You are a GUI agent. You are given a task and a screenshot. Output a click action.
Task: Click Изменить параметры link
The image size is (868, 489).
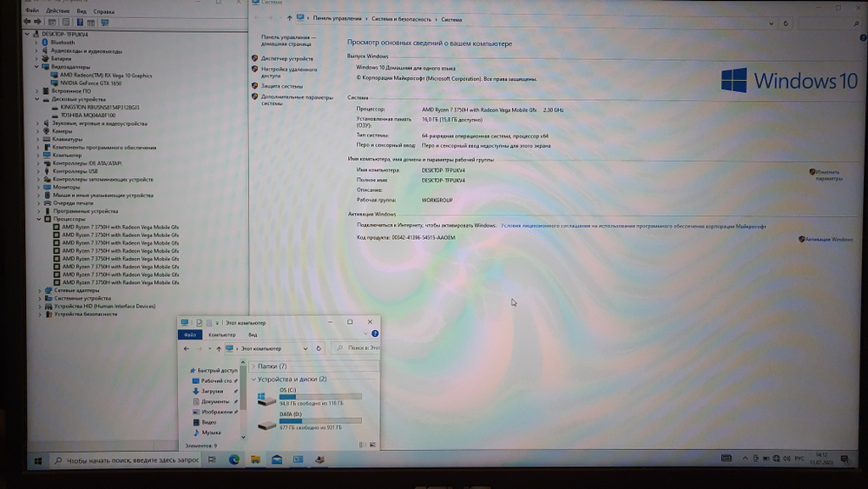[x=829, y=175]
